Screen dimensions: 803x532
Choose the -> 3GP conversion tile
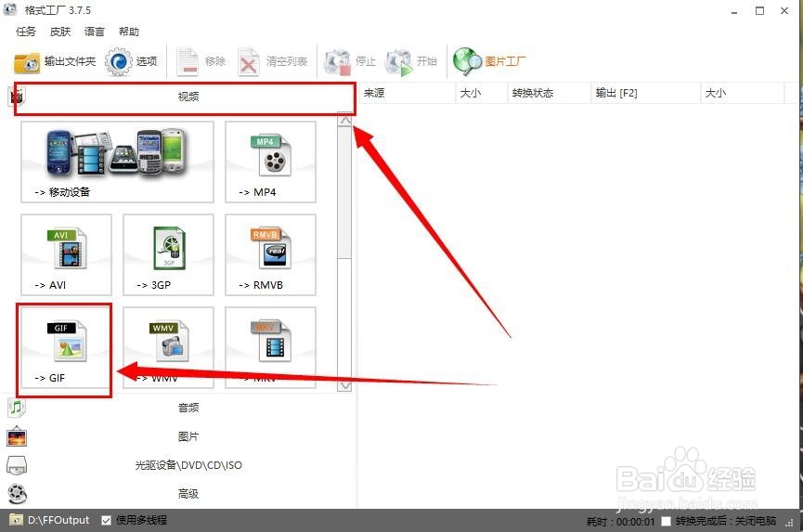pyautogui.click(x=168, y=255)
